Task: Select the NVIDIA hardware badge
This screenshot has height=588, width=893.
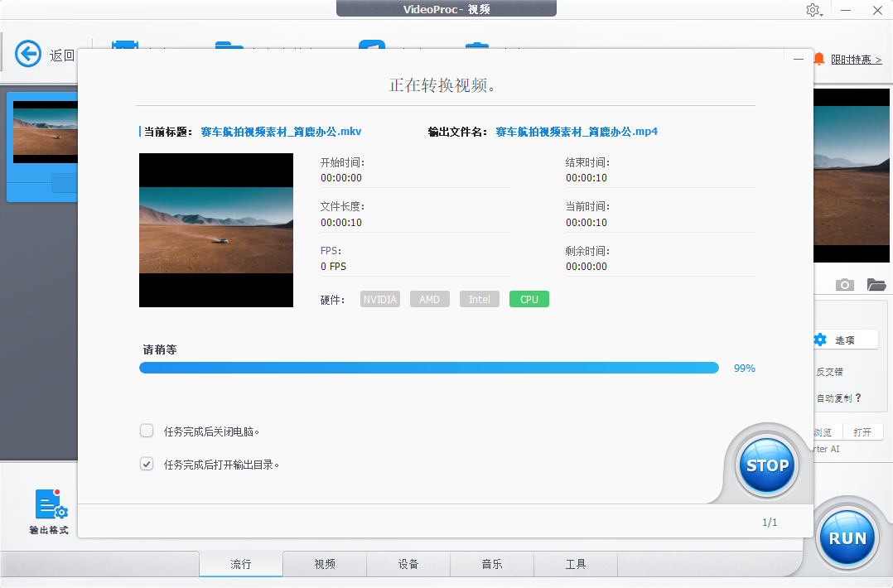Action: (380, 299)
